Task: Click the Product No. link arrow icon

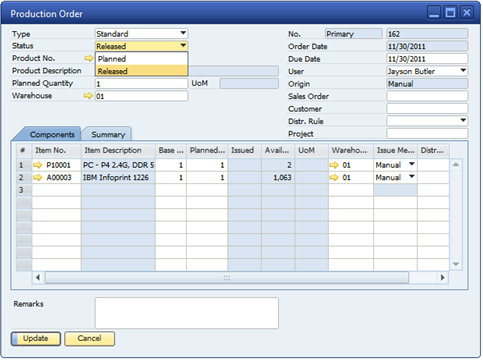Action: (88, 58)
